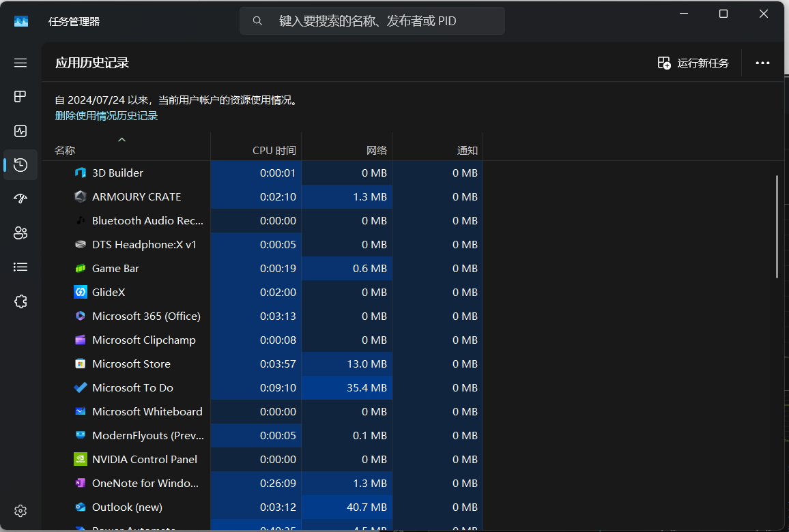Open the Performance page icon
Screen dimensions: 789x532
coord(20,131)
